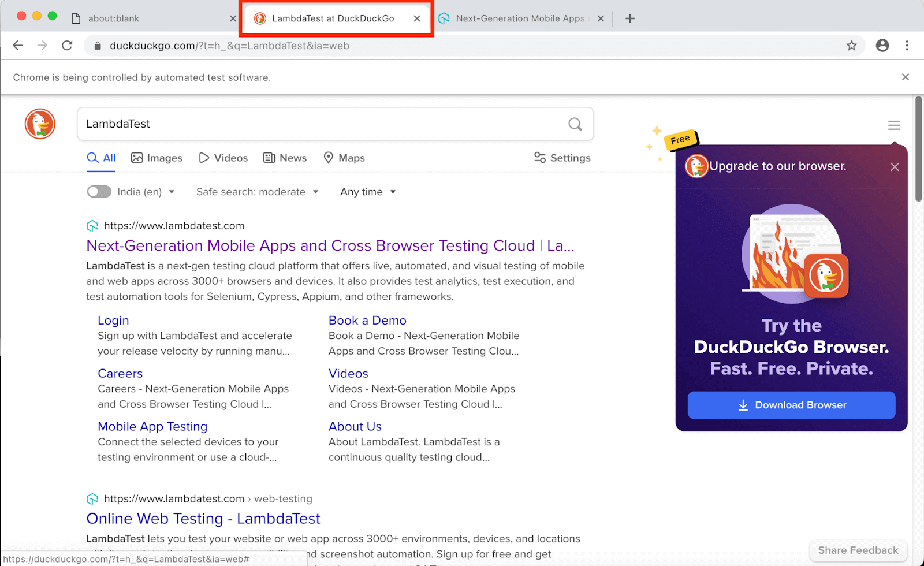Open Chrome three-dot menu
Screen dimensions: 924x566
pos(907,46)
